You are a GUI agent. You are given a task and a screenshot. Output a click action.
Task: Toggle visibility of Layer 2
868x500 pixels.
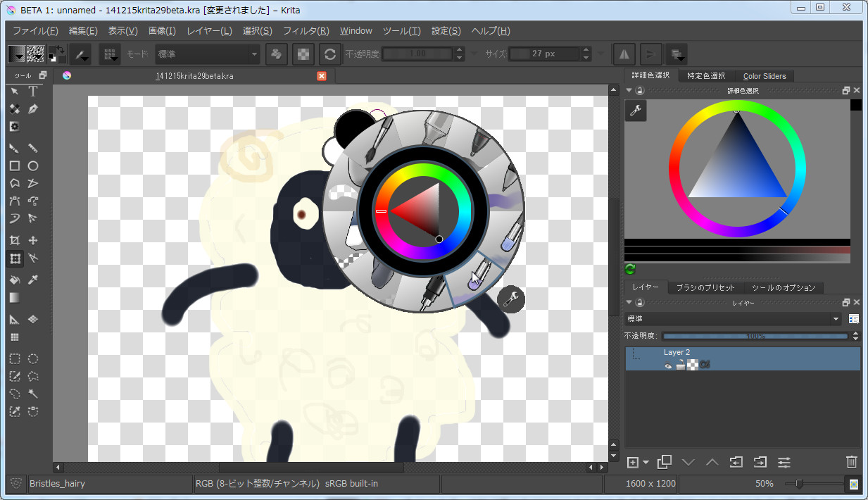pyautogui.click(x=668, y=365)
